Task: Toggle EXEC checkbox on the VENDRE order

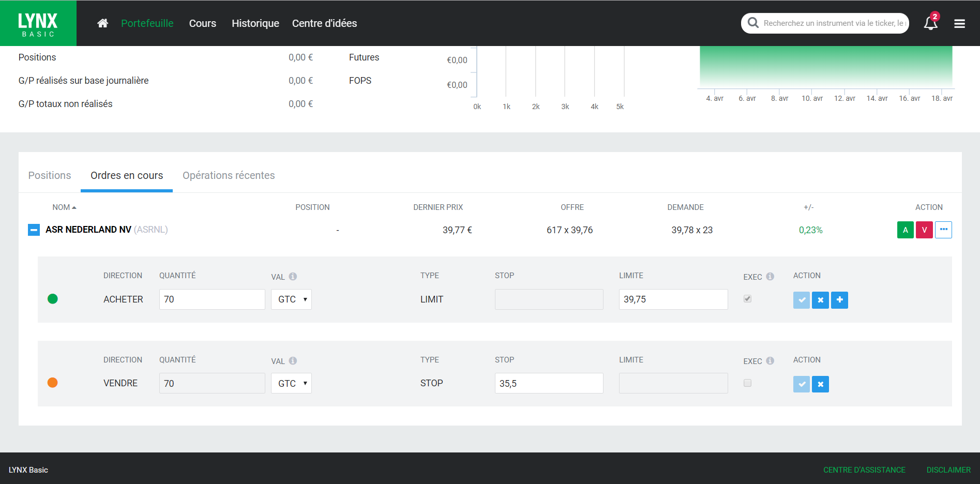Action: [x=747, y=383]
